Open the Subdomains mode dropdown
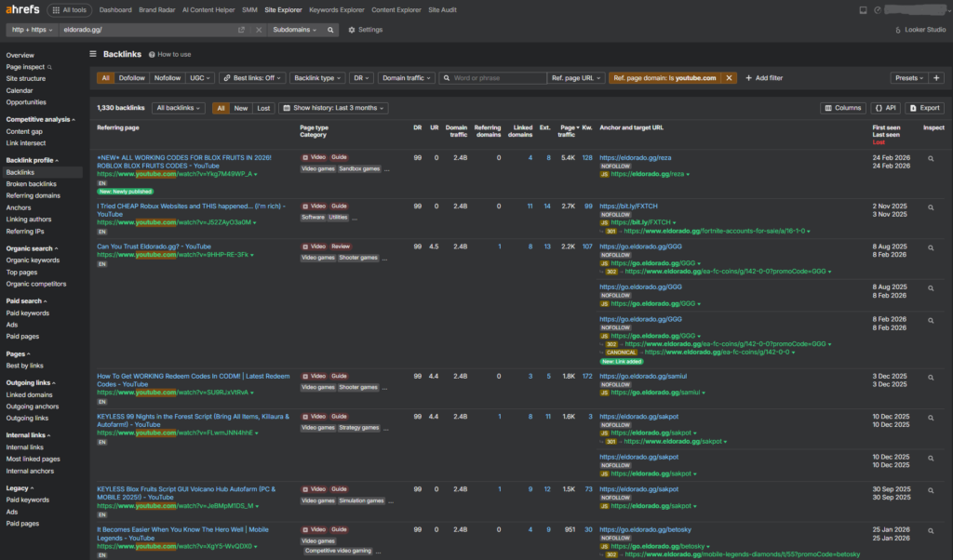Image resolution: width=953 pixels, height=560 pixels. [x=294, y=30]
